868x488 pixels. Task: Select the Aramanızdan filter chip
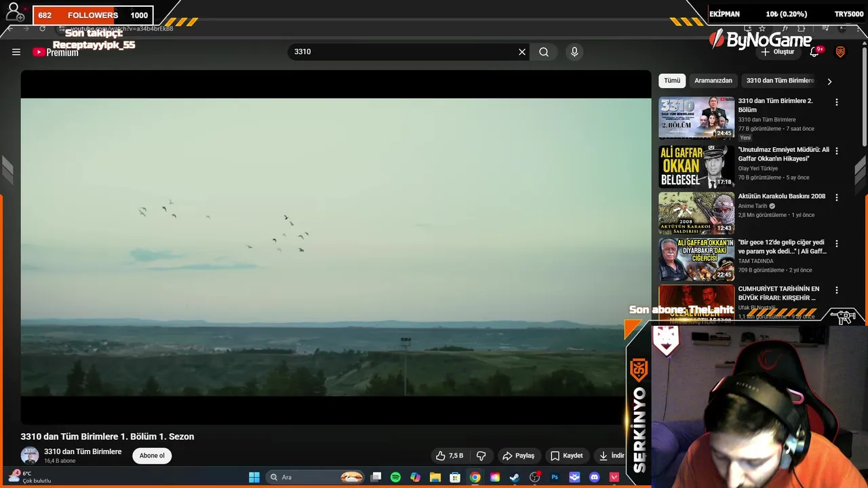(x=713, y=81)
